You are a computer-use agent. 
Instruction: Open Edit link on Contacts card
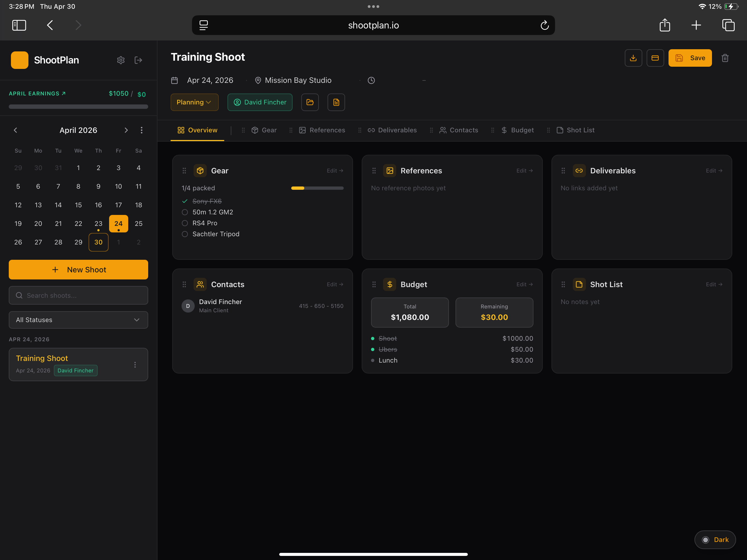tap(335, 284)
